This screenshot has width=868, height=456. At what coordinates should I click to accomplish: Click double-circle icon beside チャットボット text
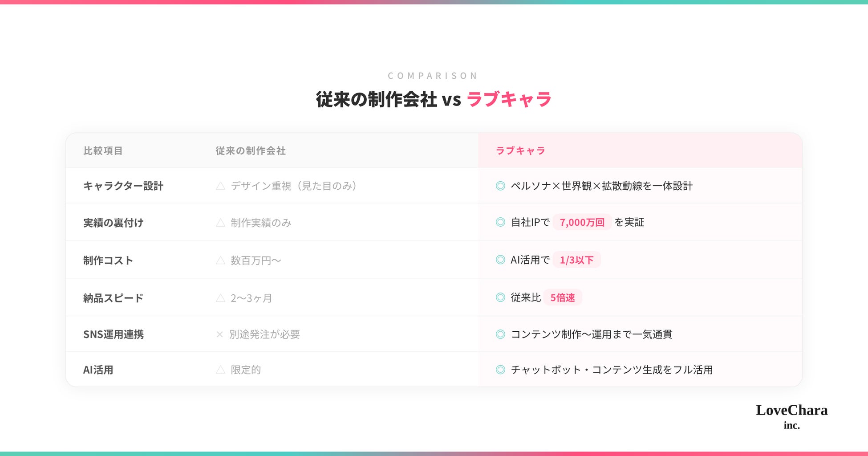click(500, 370)
